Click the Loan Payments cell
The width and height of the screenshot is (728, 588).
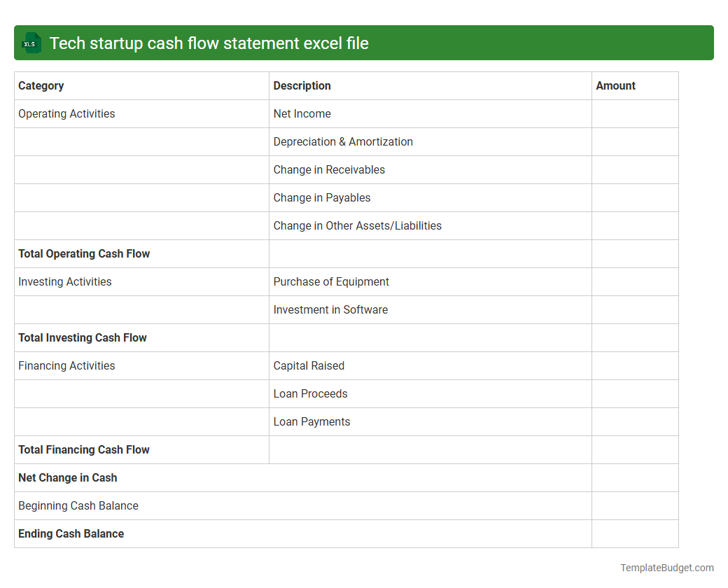click(311, 421)
